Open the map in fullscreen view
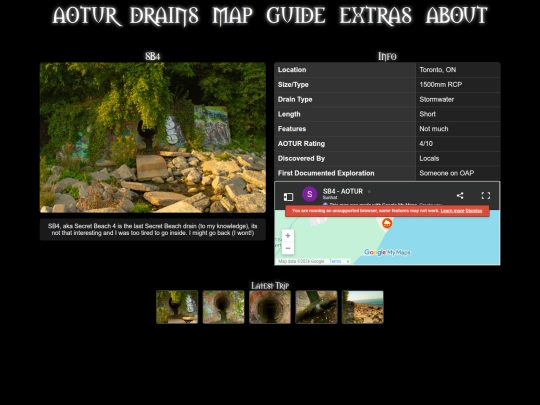Viewport: 540px width, 405px height. (x=486, y=196)
